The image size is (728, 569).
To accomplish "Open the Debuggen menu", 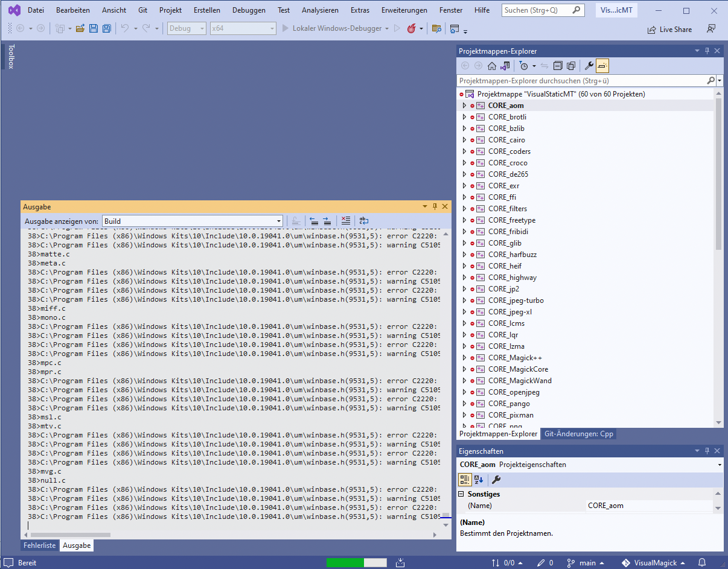I will [x=247, y=10].
